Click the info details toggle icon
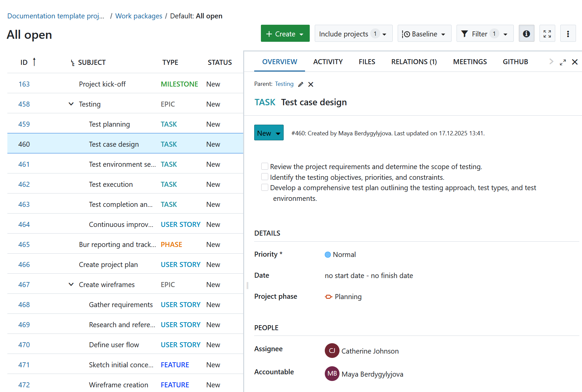Viewport: 582px width, 392px height. tap(526, 34)
